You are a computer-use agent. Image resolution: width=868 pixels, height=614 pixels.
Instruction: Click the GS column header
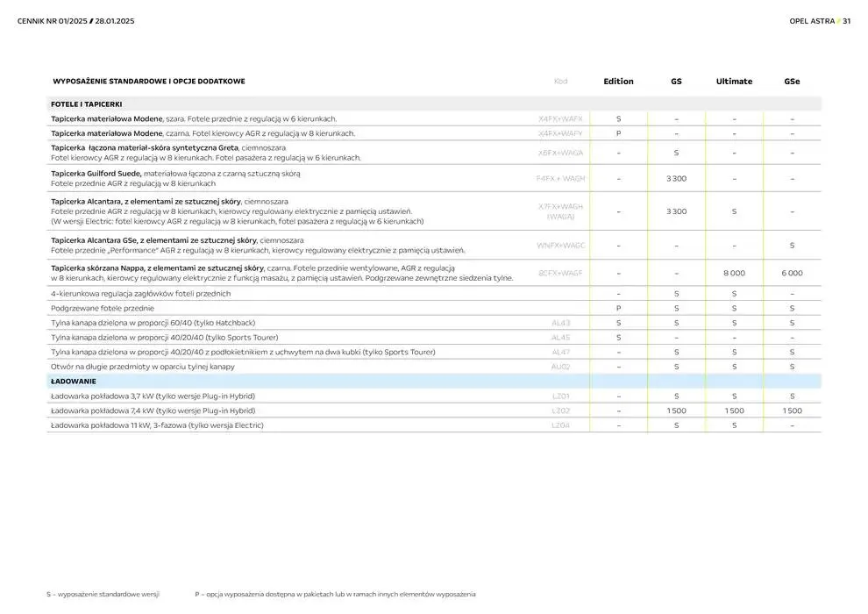tap(676, 82)
